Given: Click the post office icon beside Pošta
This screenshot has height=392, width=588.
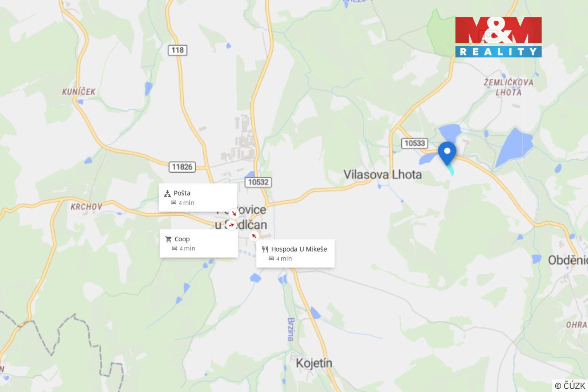Looking at the screenshot, I should pyautogui.click(x=167, y=193).
